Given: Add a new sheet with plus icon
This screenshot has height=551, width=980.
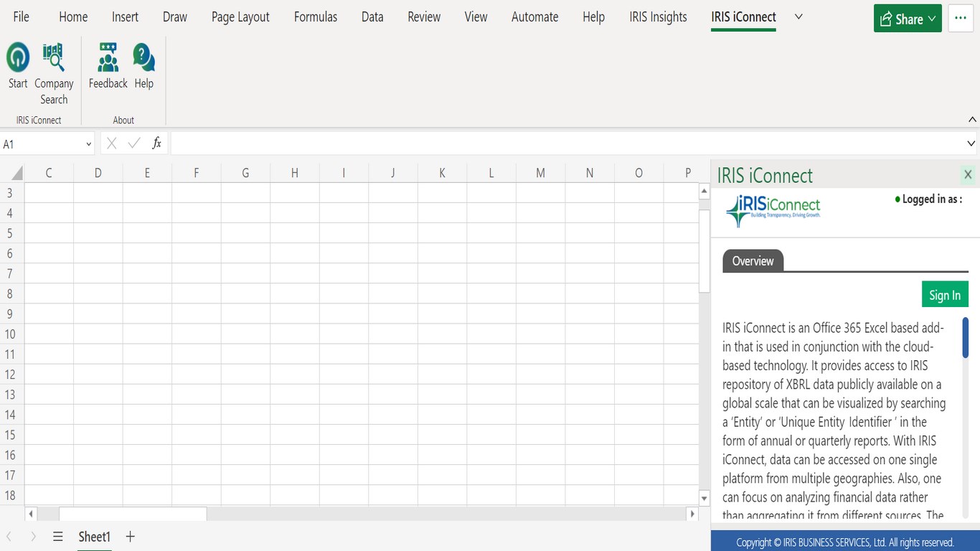Looking at the screenshot, I should [130, 537].
